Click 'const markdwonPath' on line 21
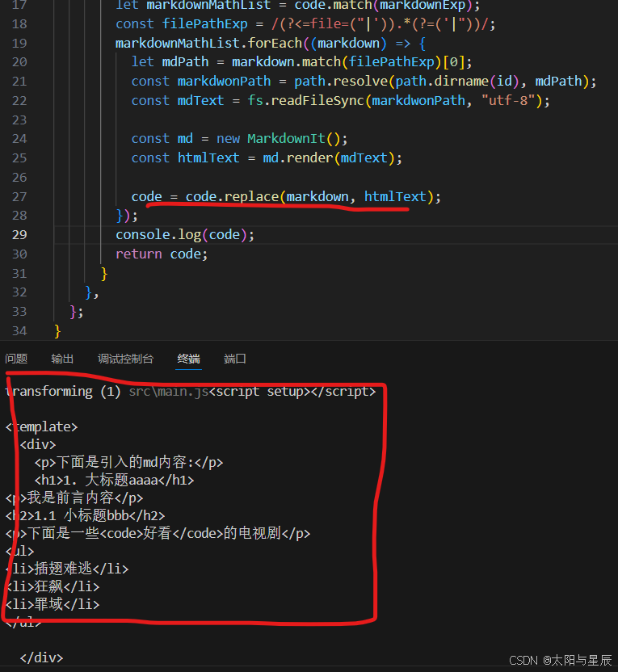Screen dimensions: 618x672 coord(201,82)
